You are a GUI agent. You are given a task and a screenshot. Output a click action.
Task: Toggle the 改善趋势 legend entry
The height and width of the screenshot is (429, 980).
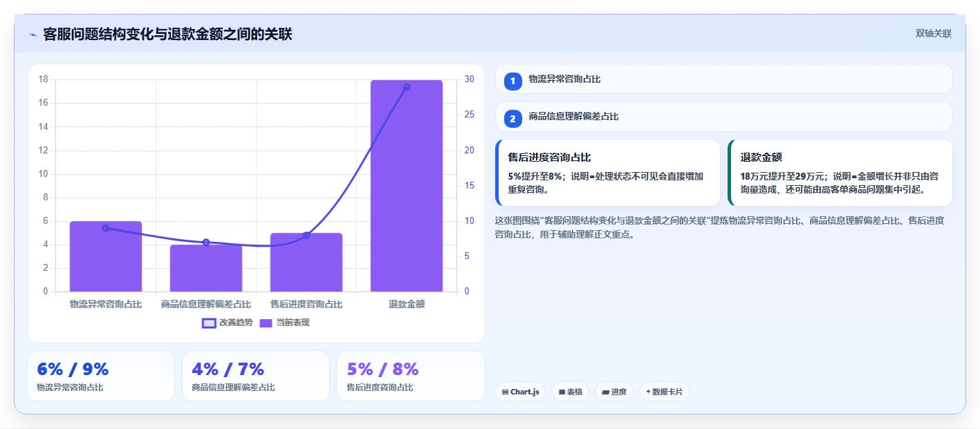click(227, 323)
